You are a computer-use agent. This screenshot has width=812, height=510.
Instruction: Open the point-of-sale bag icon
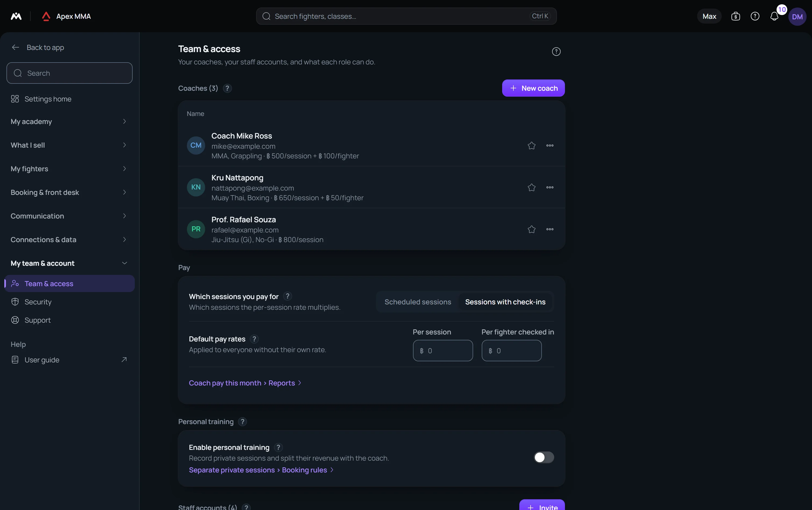(x=735, y=16)
